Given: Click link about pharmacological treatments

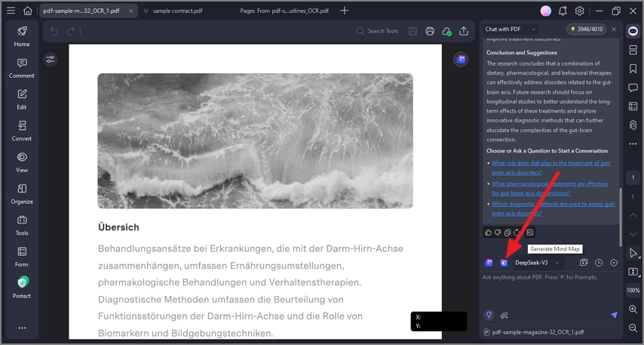Looking at the screenshot, I should (550, 188).
